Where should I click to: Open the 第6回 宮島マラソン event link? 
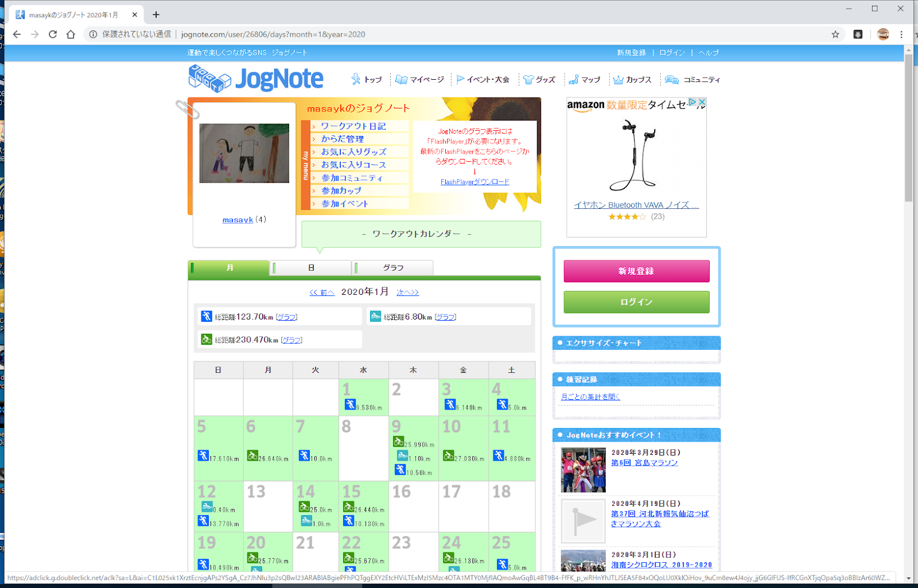coord(644,463)
